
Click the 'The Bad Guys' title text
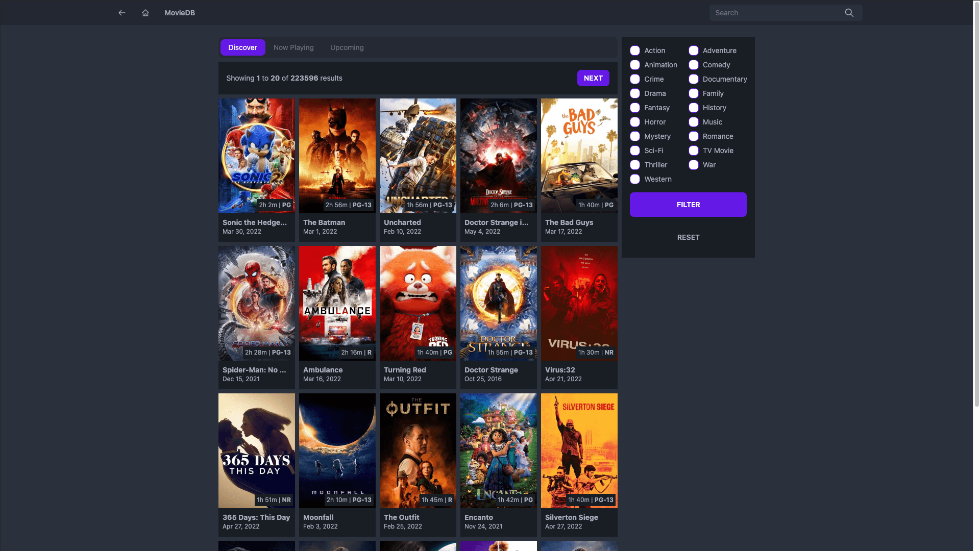pyautogui.click(x=569, y=222)
